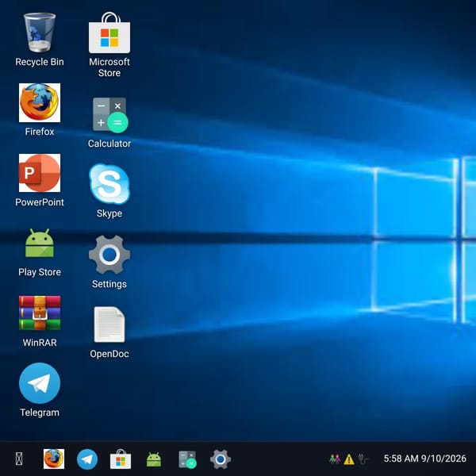Open Microsoft Store from the taskbar
This screenshot has width=476, height=476.
[121, 459]
